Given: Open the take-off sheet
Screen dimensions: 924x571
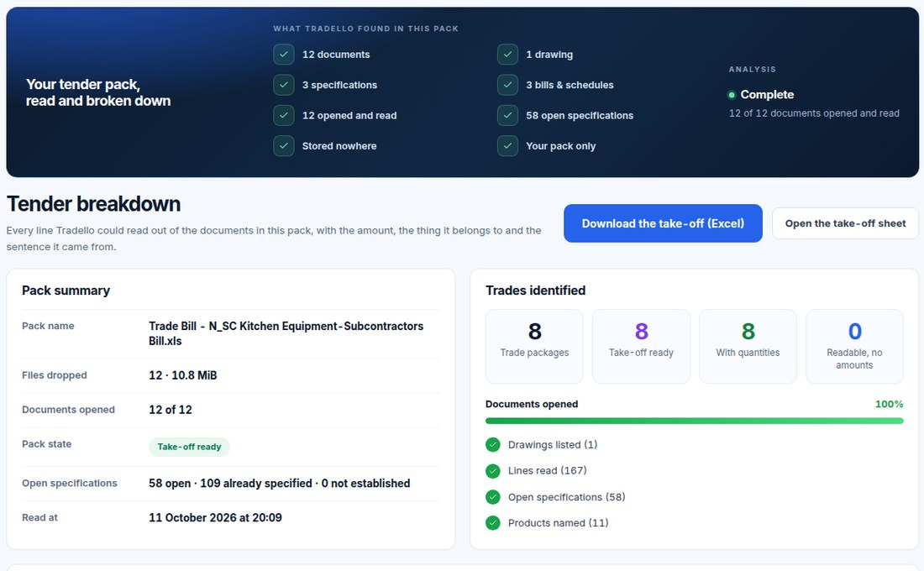Looking at the screenshot, I should (845, 223).
